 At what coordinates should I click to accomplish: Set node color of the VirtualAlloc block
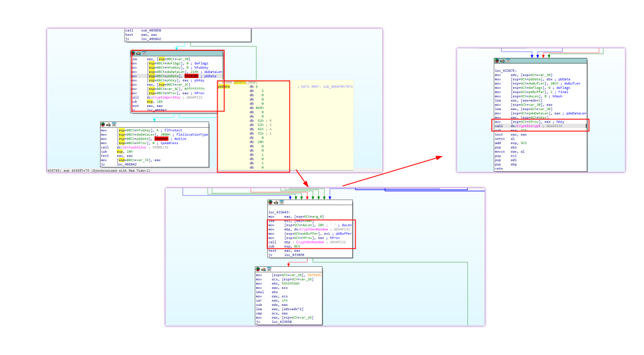click(x=103, y=125)
